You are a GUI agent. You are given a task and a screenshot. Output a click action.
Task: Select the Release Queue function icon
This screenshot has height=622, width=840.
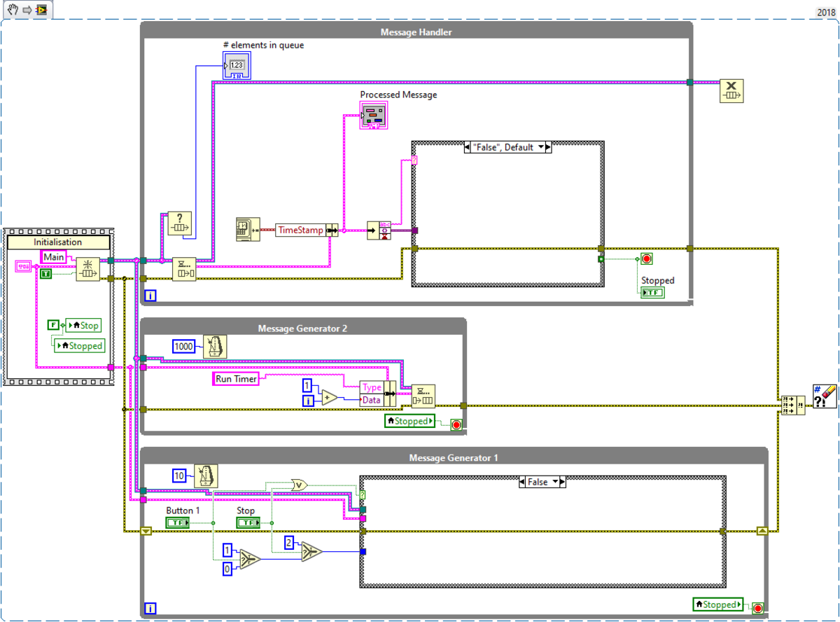coord(731,91)
